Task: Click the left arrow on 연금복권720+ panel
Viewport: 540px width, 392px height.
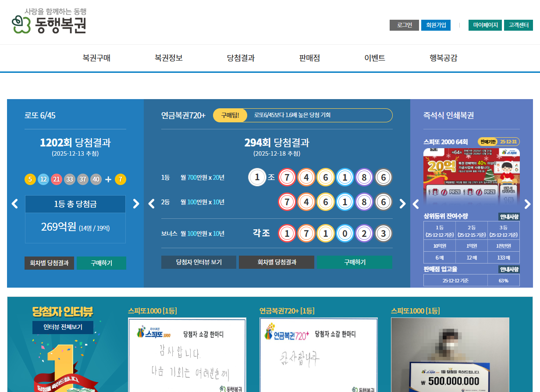Action: point(151,203)
